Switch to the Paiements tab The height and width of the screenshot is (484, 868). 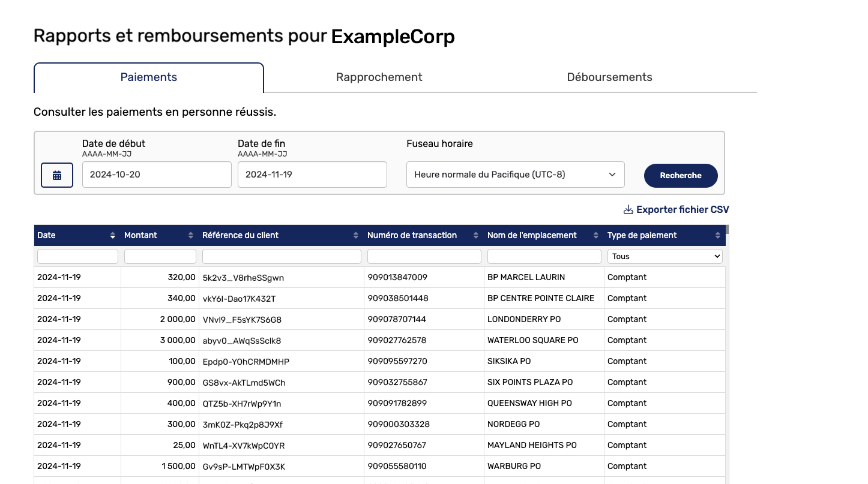click(x=149, y=77)
